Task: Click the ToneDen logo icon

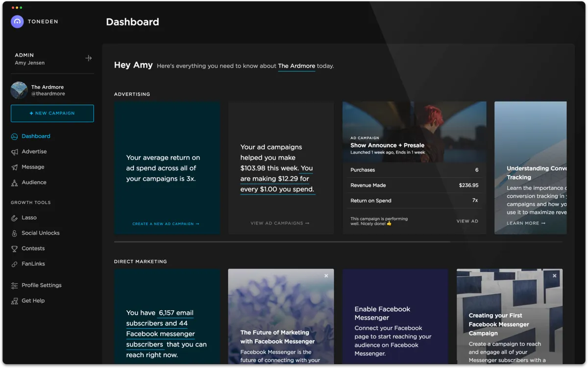Action: (x=17, y=22)
